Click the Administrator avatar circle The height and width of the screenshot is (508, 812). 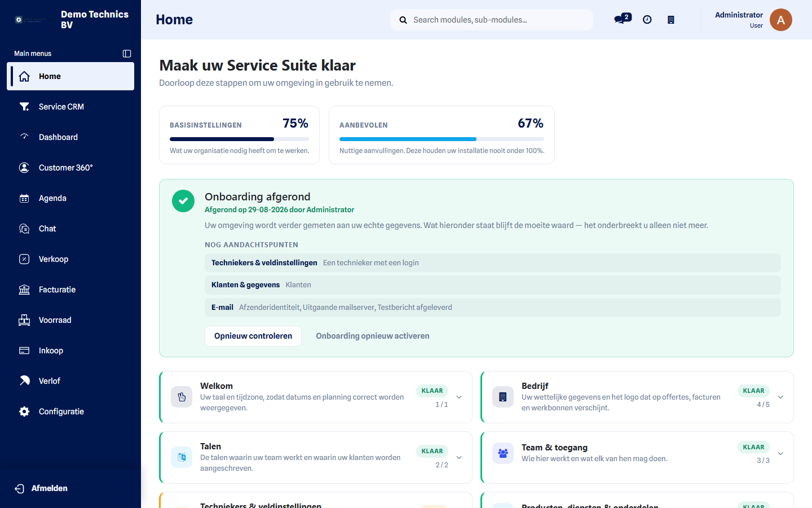point(781,20)
